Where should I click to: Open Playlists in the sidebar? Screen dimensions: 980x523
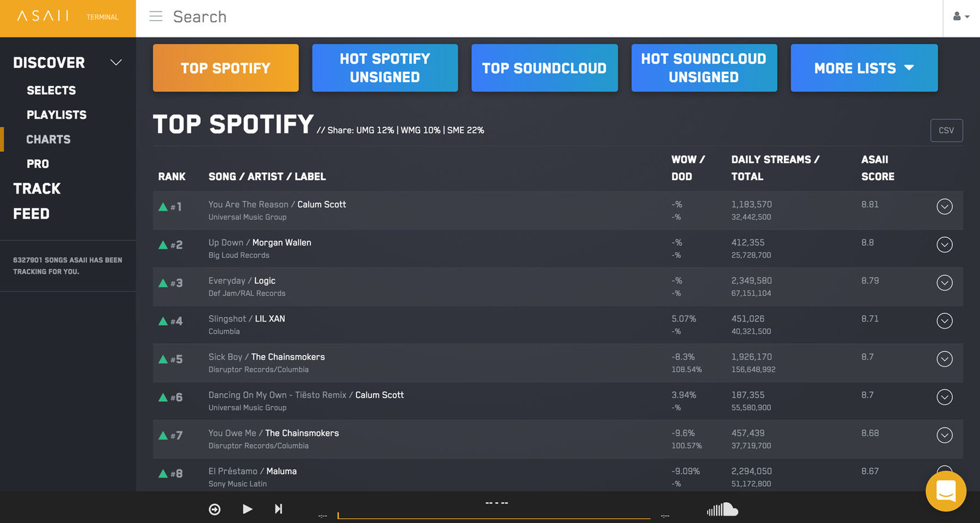coord(56,115)
